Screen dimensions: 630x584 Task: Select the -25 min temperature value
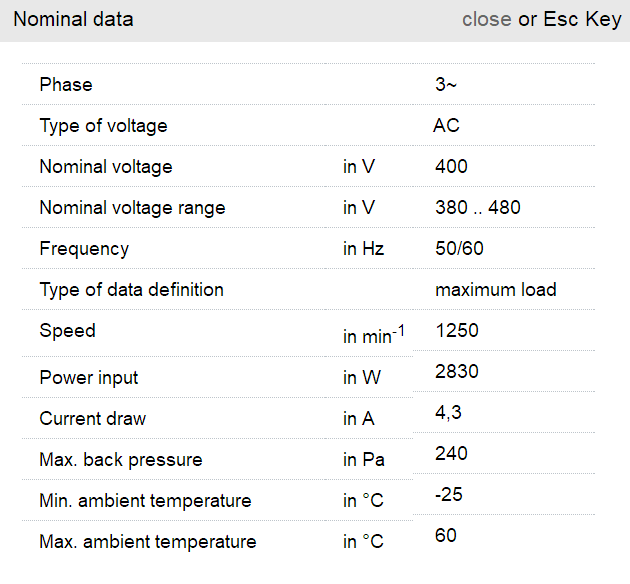click(x=449, y=495)
